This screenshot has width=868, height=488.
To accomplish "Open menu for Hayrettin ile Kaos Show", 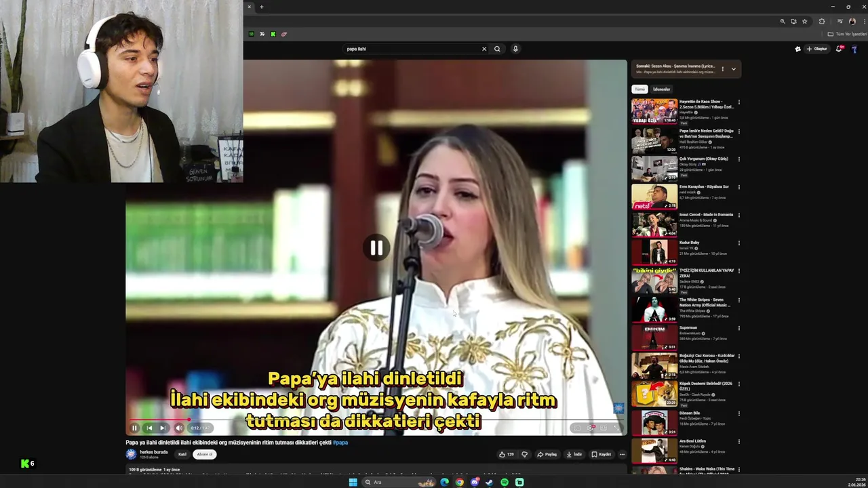I will click(739, 102).
